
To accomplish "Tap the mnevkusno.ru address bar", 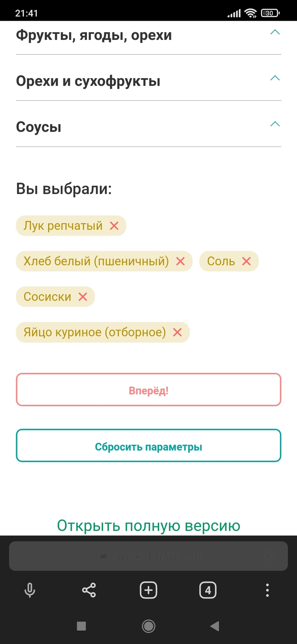I will click(x=148, y=555).
